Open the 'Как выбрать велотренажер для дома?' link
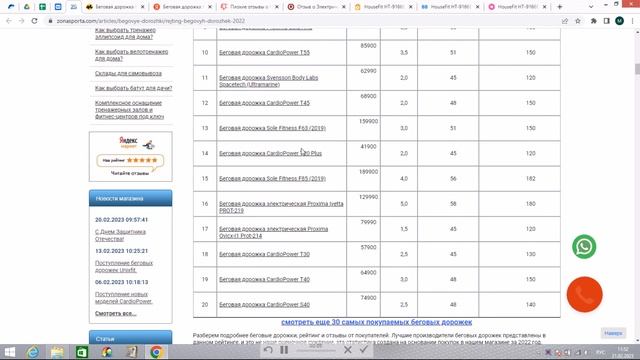The image size is (640, 360). click(x=131, y=55)
